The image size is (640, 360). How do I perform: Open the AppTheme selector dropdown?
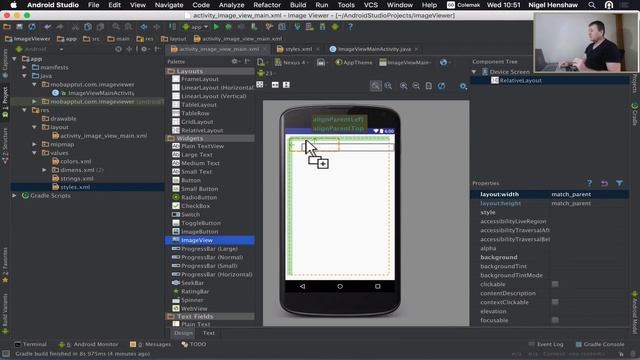(x=354, y=62)
